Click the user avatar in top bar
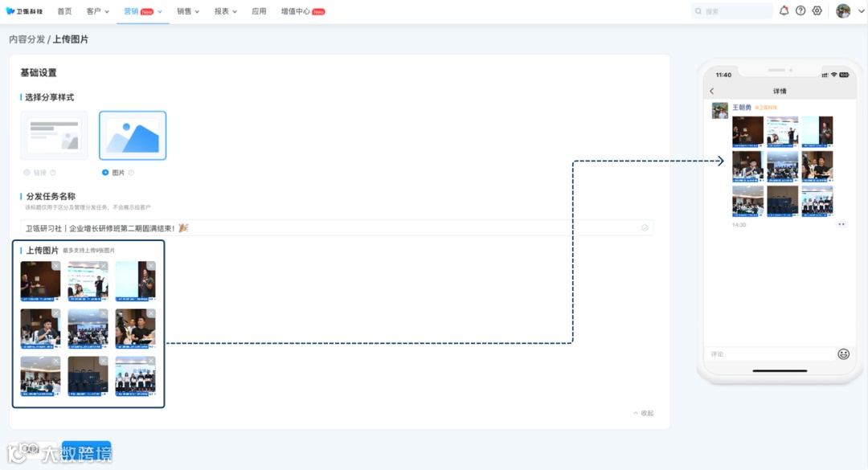The width and height of the screenshot is (868, 470). coord(843,10)
